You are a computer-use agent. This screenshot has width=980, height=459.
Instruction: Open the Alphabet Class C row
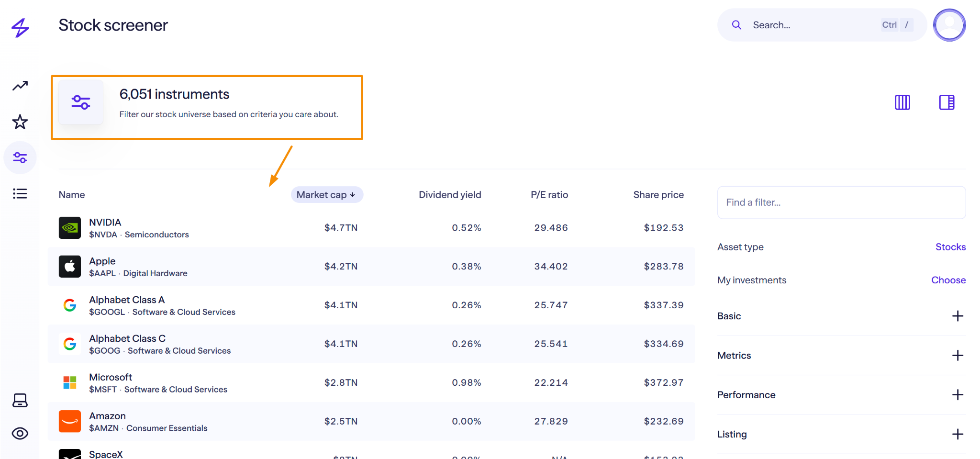[371, 344]
